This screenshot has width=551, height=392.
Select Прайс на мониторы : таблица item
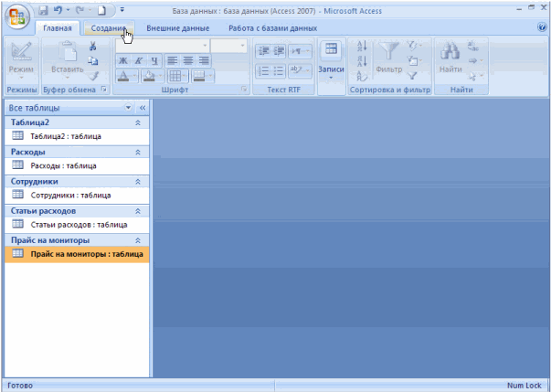point(77,254)
